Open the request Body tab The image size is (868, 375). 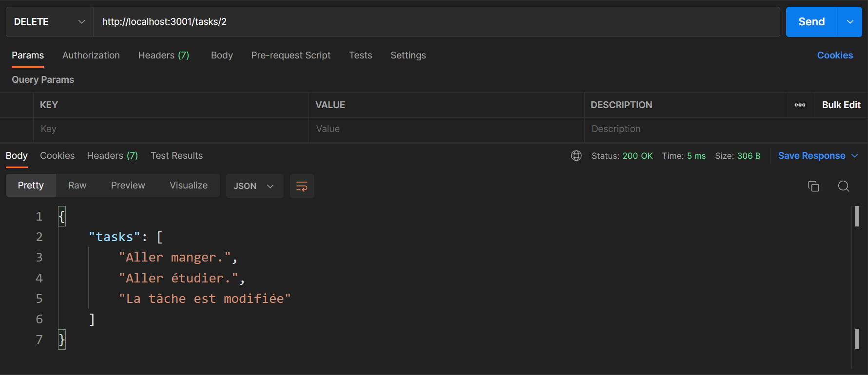[x=222, y=56]
